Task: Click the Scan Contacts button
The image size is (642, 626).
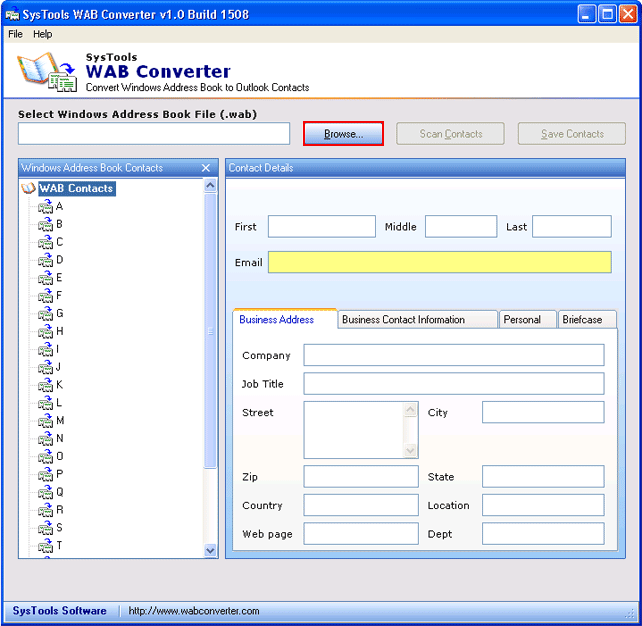Action: pyautogui.click(x=450, y=133)
